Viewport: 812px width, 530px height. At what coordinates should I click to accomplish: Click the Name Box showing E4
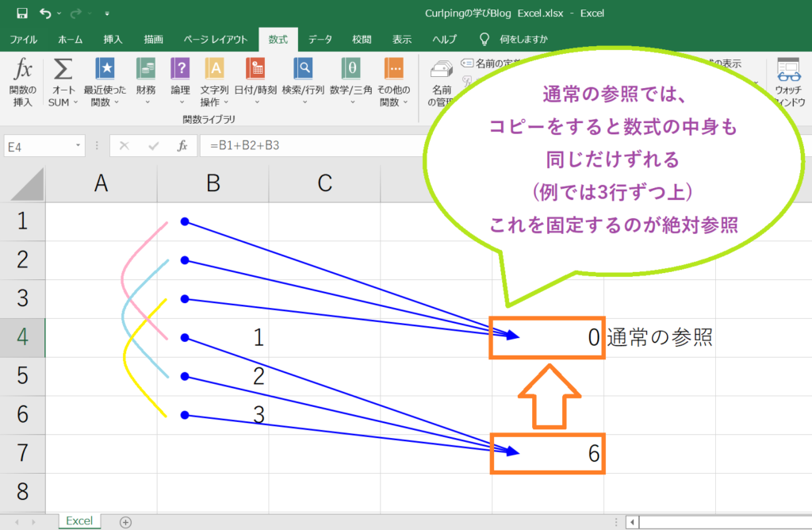pos(38,147)
